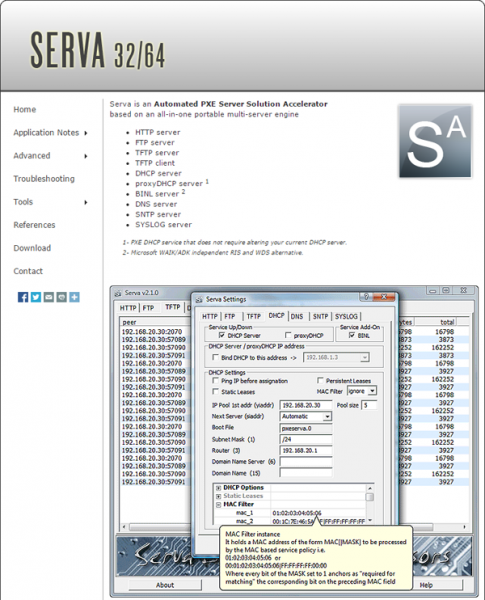Expand the DHCP Options tree node

[x=219, y=488]
